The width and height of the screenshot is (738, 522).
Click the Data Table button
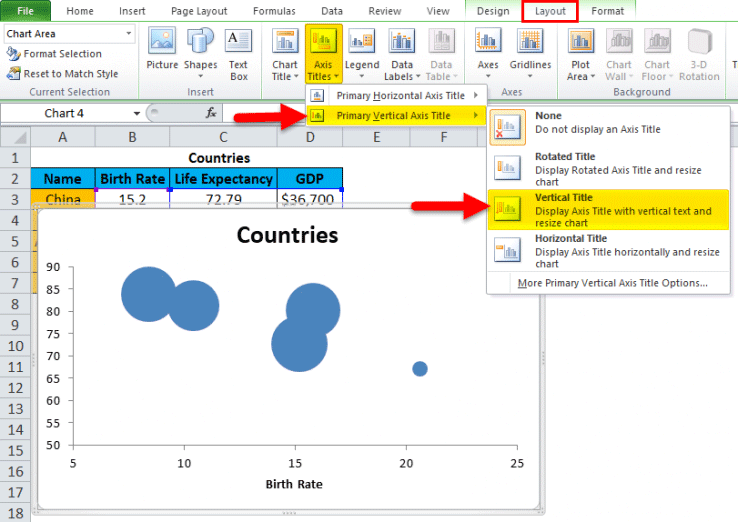pyautogui.click(x=441, y=54)
